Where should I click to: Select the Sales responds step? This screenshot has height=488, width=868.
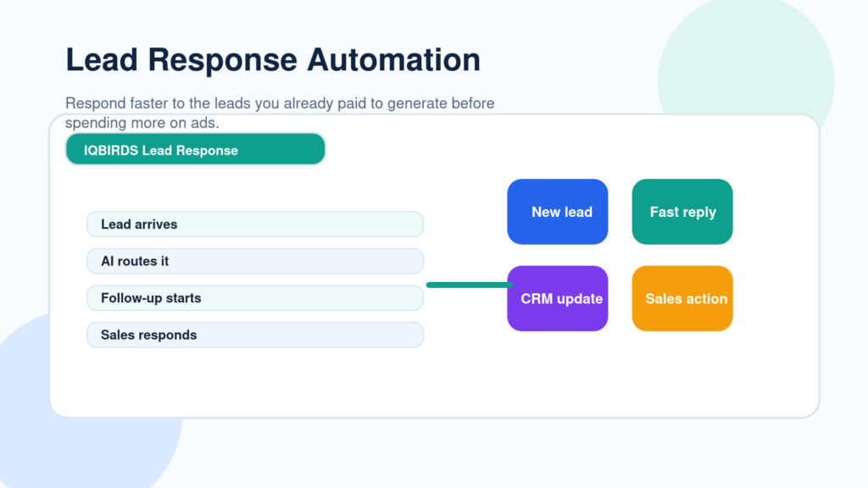point(255,335)
